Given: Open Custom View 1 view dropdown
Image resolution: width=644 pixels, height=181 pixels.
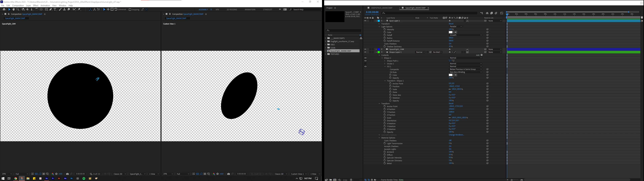Looking at the screenshot, I should tap(299, 174).
